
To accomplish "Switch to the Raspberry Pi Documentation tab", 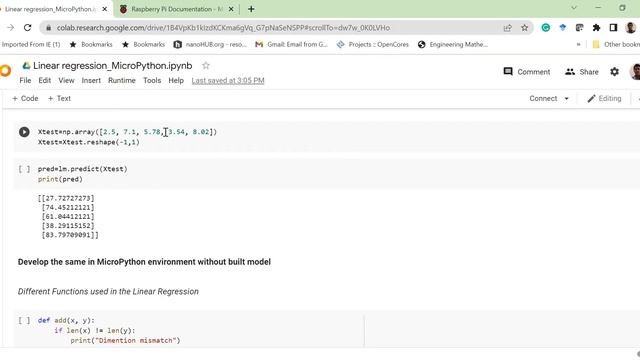I will pos(176,9).
